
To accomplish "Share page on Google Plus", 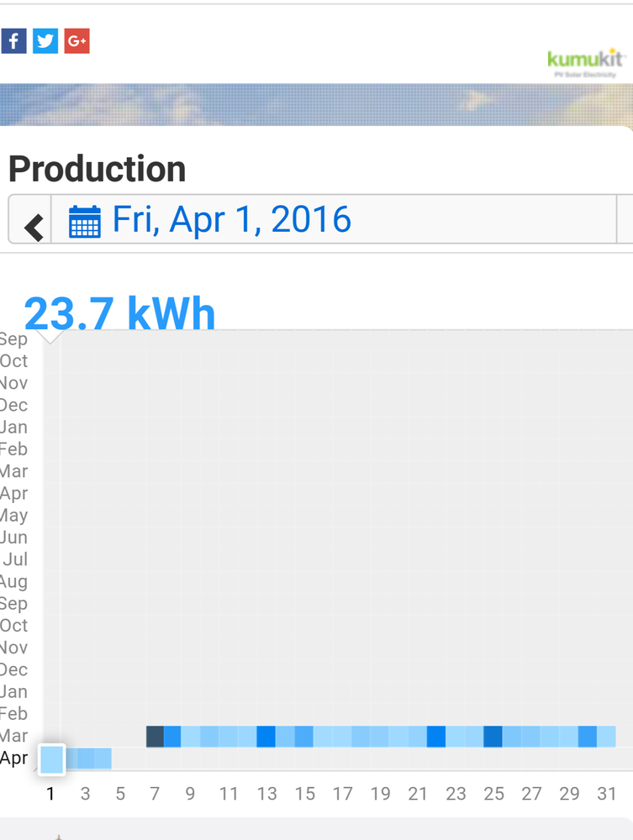I will point(76,40).
